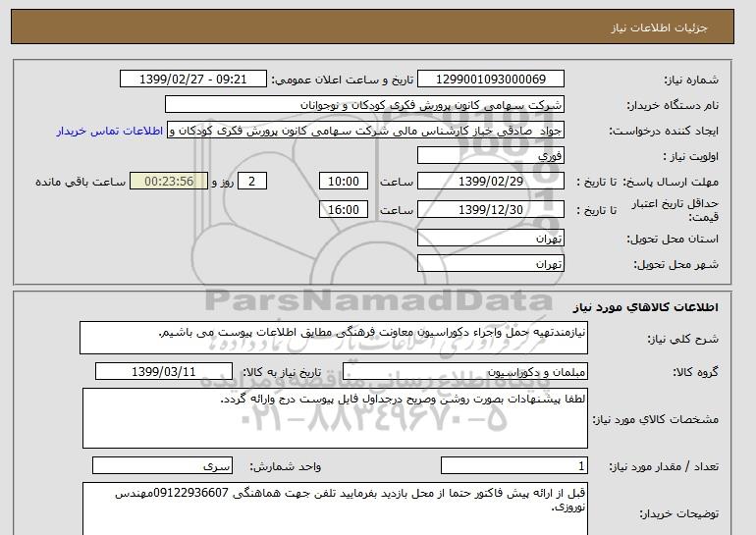This screenshot has width=756, height=535.
Task: Click the buyer organization name field
Action: tap(364, 105)
